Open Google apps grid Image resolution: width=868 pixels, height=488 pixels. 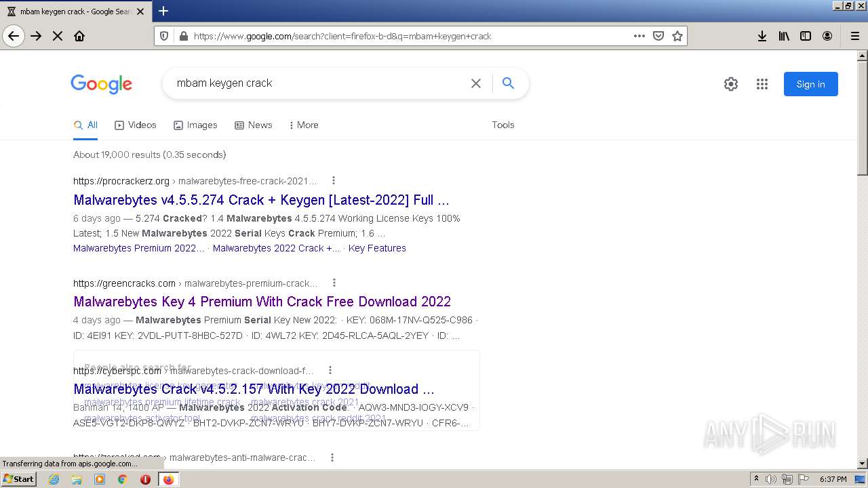[x=762, y=84]
